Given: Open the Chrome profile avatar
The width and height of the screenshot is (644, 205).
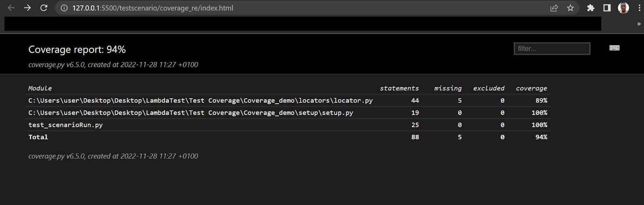Looking at the screenshot, I should [x=623, y=8].
